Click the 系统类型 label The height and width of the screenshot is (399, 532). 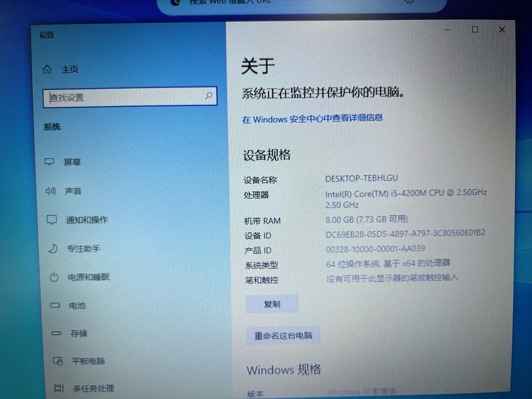(x=262, y=265)
